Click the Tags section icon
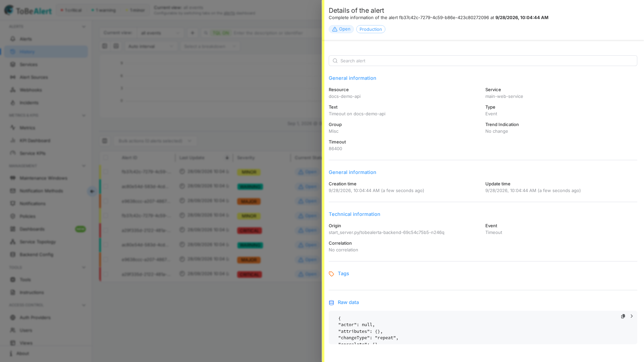This screenshot has height=362, width=644. [331, 274]
